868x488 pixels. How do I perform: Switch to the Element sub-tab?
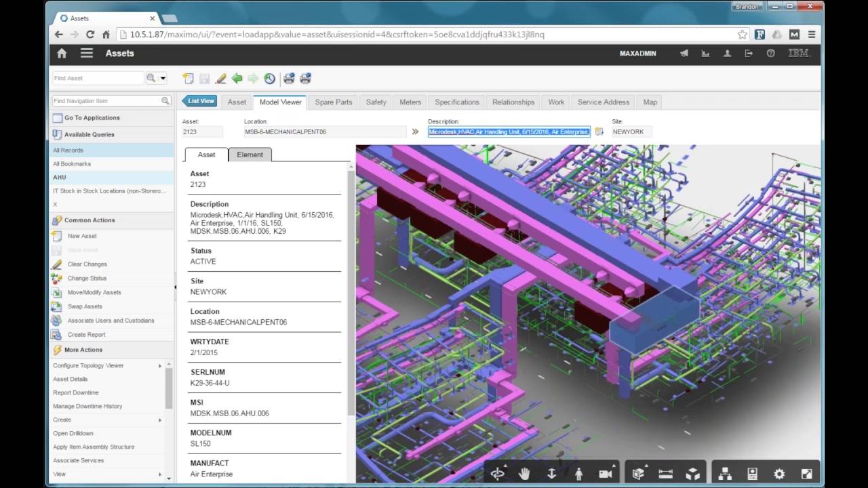point(250,155)
